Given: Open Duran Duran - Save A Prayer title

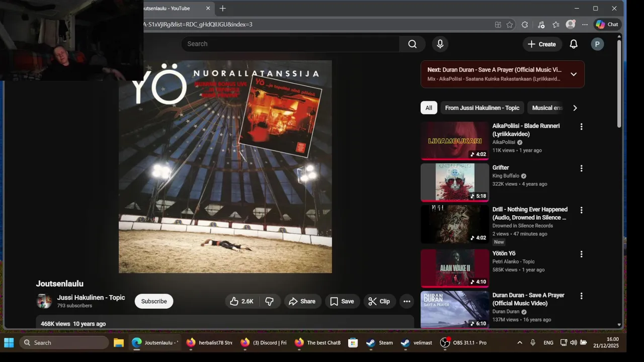Looking at the screenshot, I should point(528,299).
